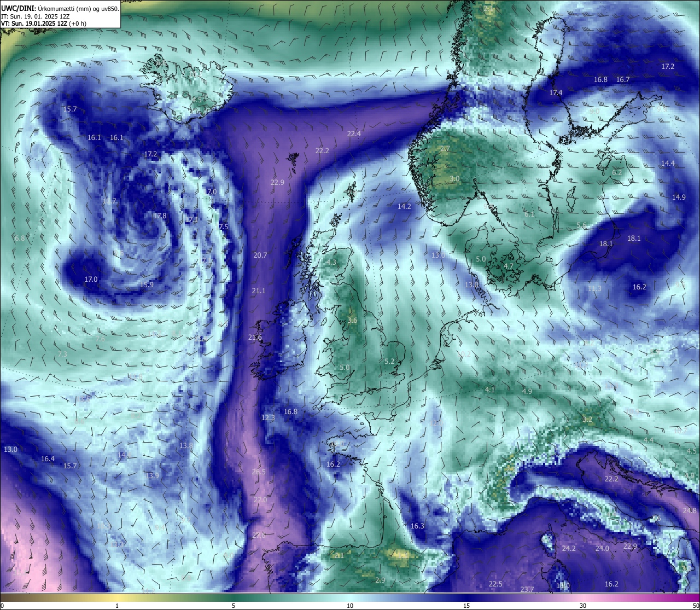Click the 17.0 value on the map
This screenshot has width=700, height=610.
pyautogui.click(x=91, y=279)
